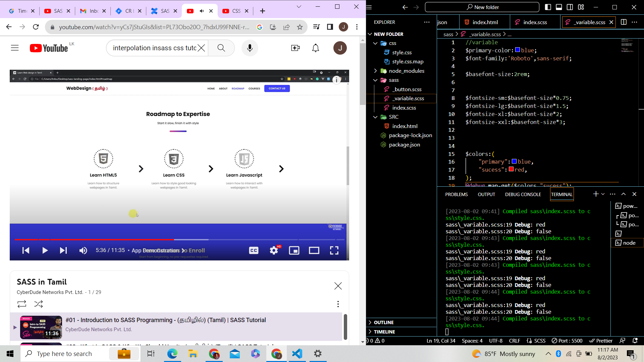Viewport: 644px width, 362px height.
Task: Click Port : 5500 Live Server status
Action: tap(567, 341)
